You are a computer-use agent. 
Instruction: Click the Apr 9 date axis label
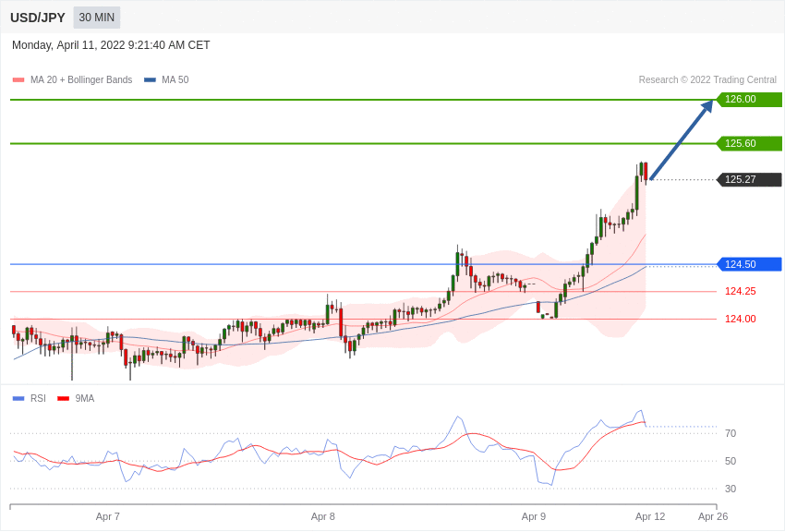click(x=534, y=516)
